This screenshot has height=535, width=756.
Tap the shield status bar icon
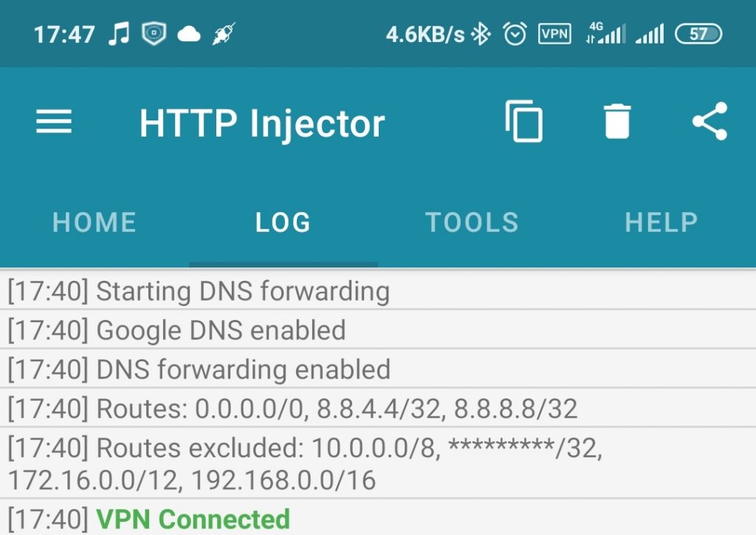pyautogui.click(x=154, y=34)
